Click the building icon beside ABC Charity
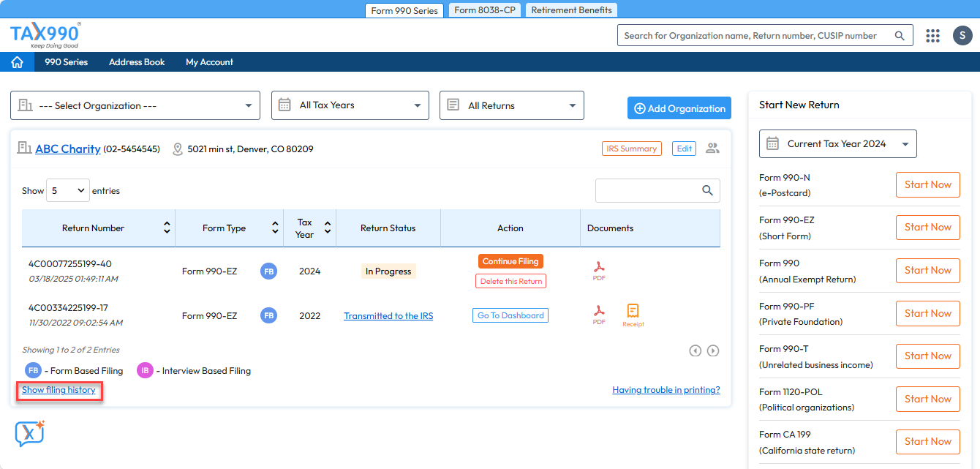980x469 pixels. tap(24, 149)
